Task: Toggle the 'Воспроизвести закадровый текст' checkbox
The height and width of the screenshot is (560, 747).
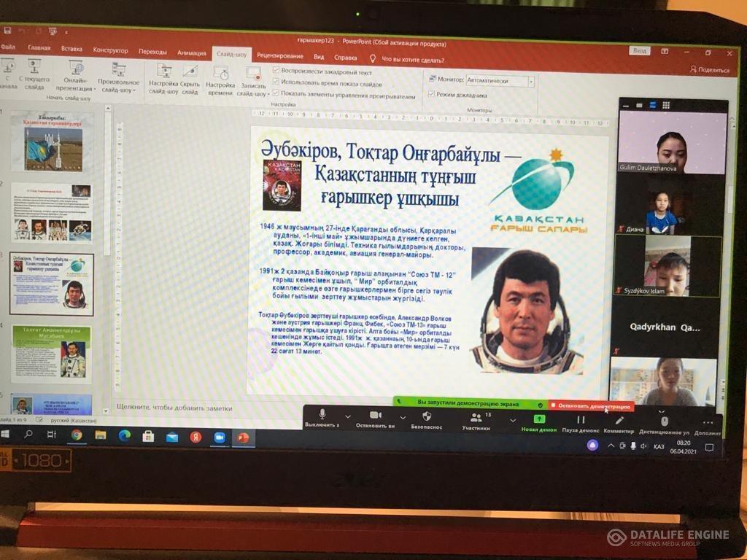Action: pyautogui.click(x=276, y=71)
